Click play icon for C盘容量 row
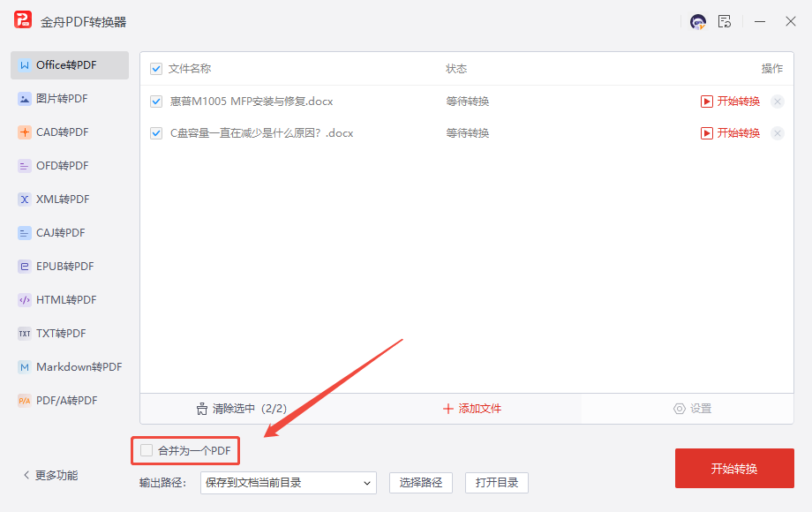 (706, 133)
